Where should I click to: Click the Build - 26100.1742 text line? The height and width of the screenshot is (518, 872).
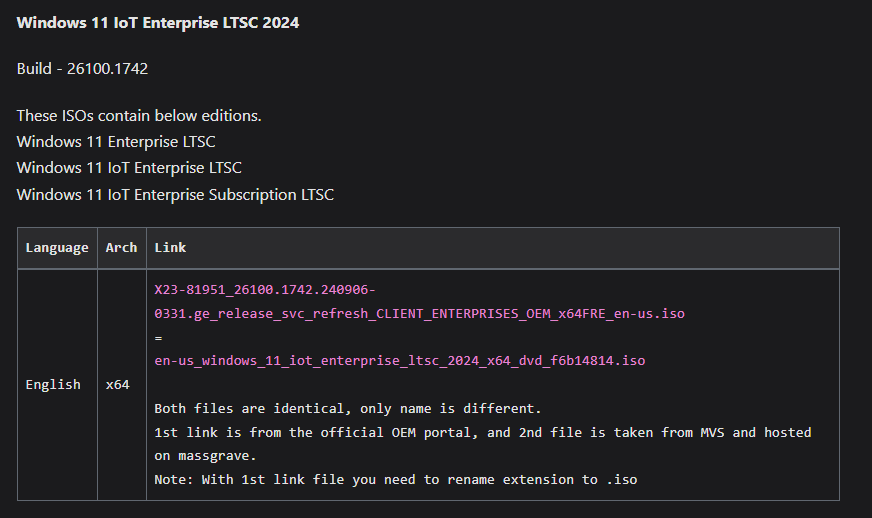pyautogui.click(x=82, y=68)
